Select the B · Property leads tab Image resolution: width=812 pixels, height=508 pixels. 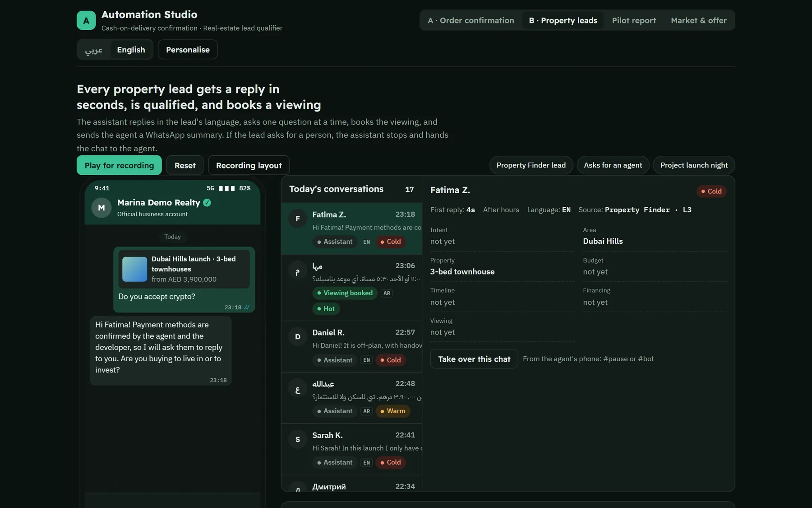pos(563,20)
